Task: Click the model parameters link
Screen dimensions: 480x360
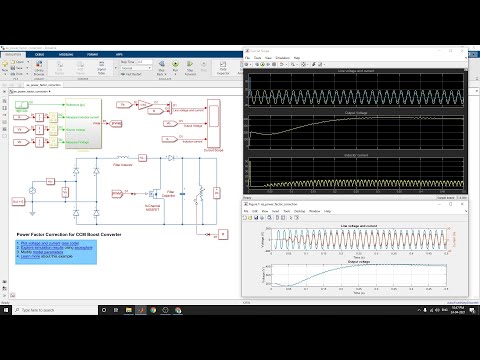Action: [48, 252]
